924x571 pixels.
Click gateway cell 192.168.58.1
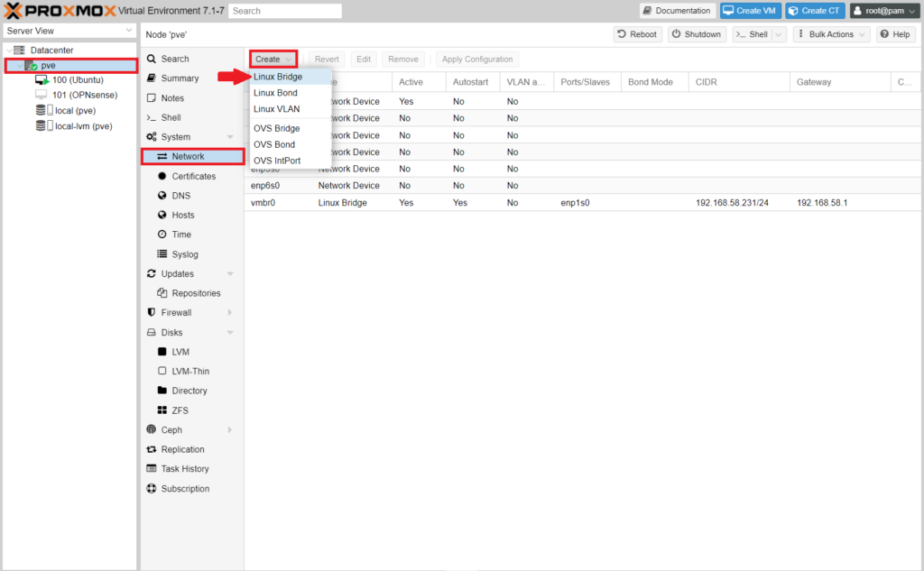[x=822, y=203]
